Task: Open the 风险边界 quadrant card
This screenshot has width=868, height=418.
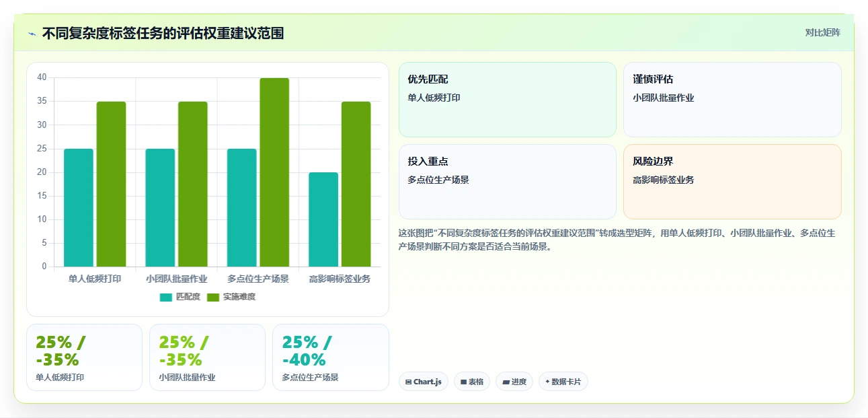Action: [x=732, y=182]
